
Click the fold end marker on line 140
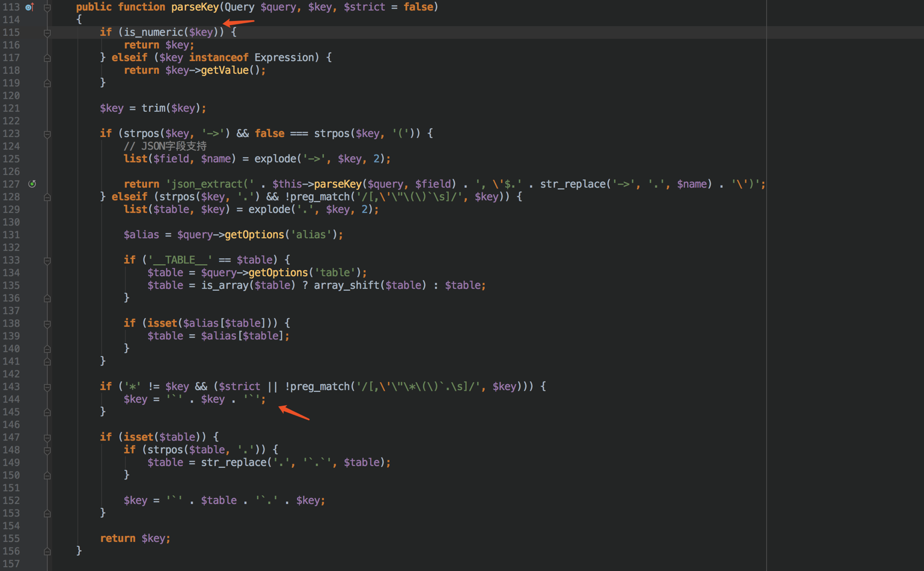click(x=47, y=349)
